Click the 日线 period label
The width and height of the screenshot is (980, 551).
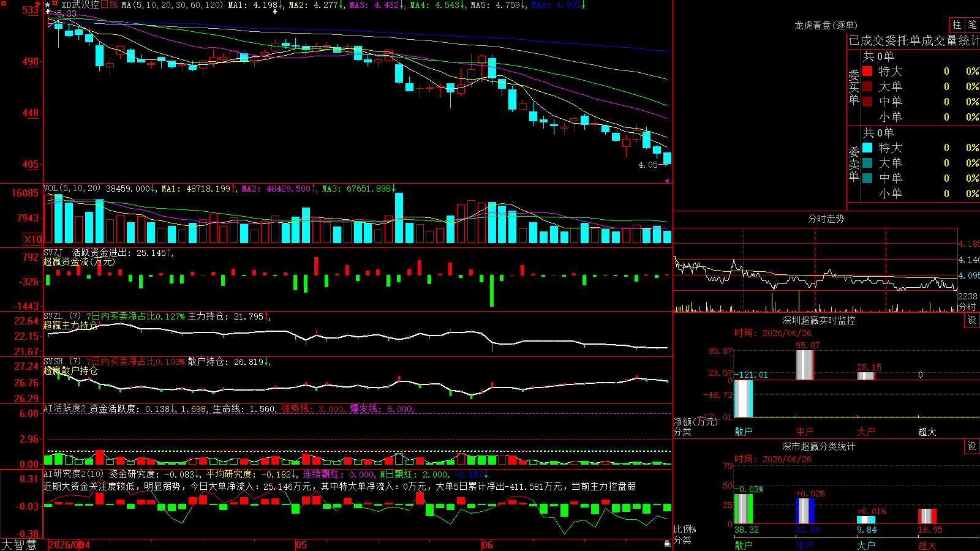pyautogui.click(x=109, y=5)
